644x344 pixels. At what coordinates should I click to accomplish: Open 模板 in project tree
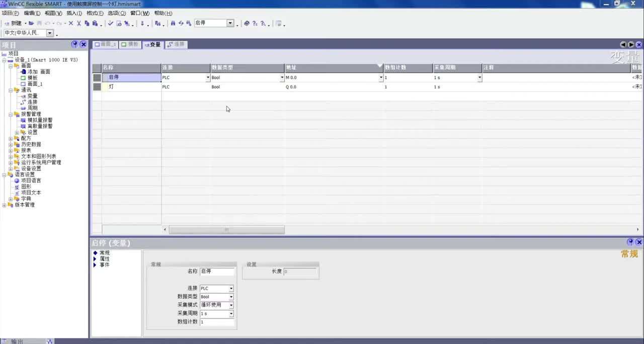(32, 78)
